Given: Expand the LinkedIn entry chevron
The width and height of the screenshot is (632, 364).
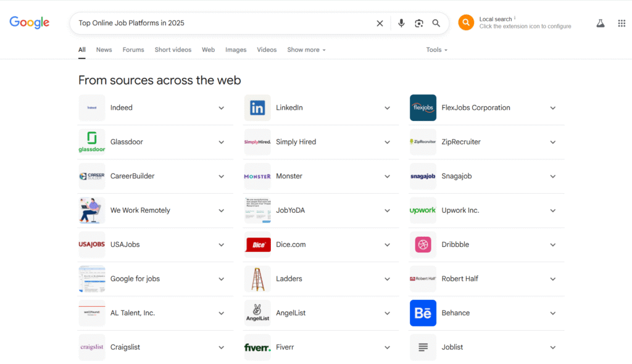Looking at the screenshot, I should tap(387, 108).
